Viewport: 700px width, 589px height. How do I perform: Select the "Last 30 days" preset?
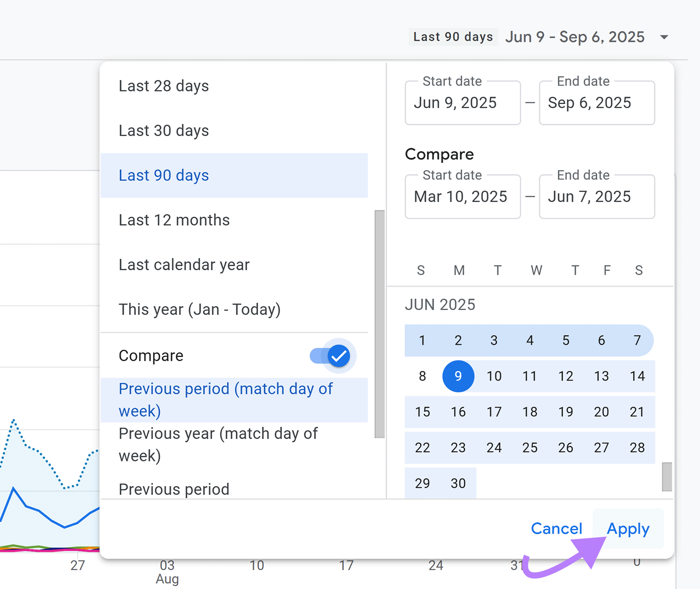[x=163, y=130]
